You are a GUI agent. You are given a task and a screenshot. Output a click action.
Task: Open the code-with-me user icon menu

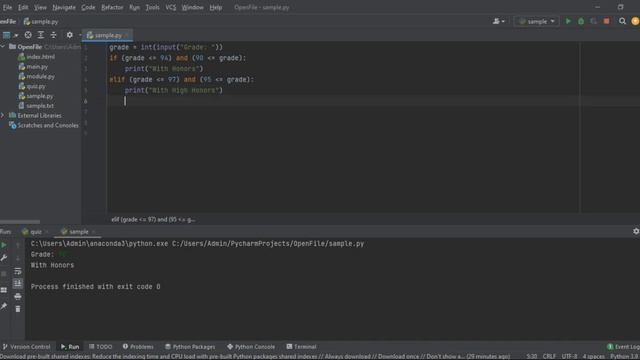tap(498, 21)
